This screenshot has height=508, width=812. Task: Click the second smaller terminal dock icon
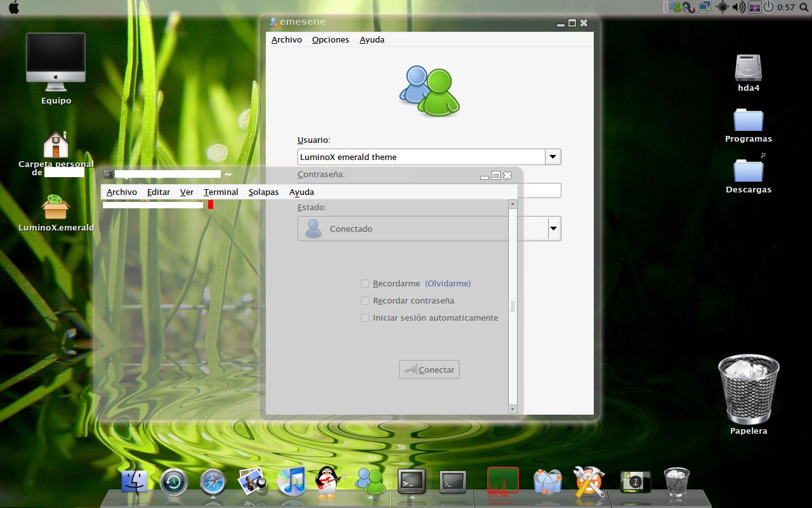453,483
